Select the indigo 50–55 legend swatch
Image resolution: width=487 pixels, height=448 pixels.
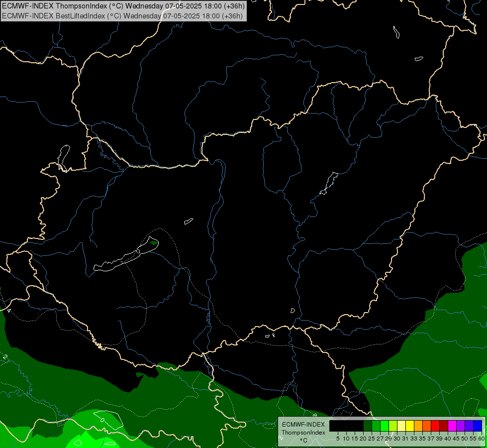coord(469,426)
